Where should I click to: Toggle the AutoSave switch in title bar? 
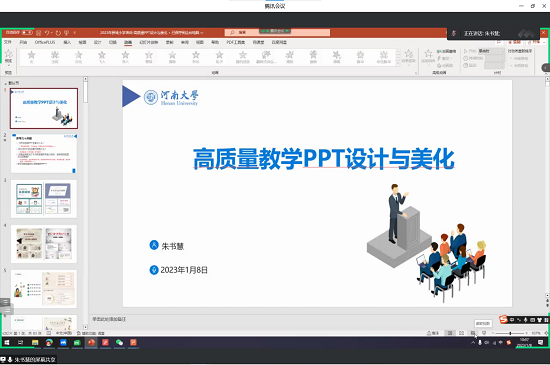click(27, 33)
